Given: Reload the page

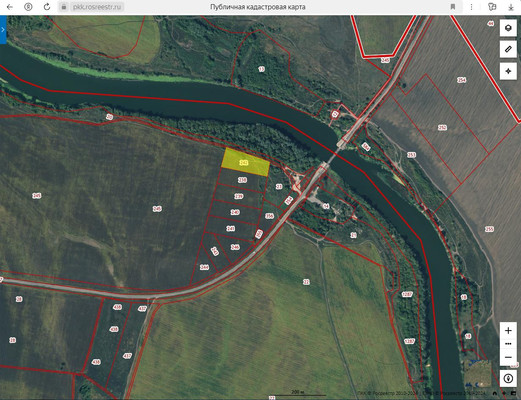Looking at the screenshot, I should (x=47, y=7).
